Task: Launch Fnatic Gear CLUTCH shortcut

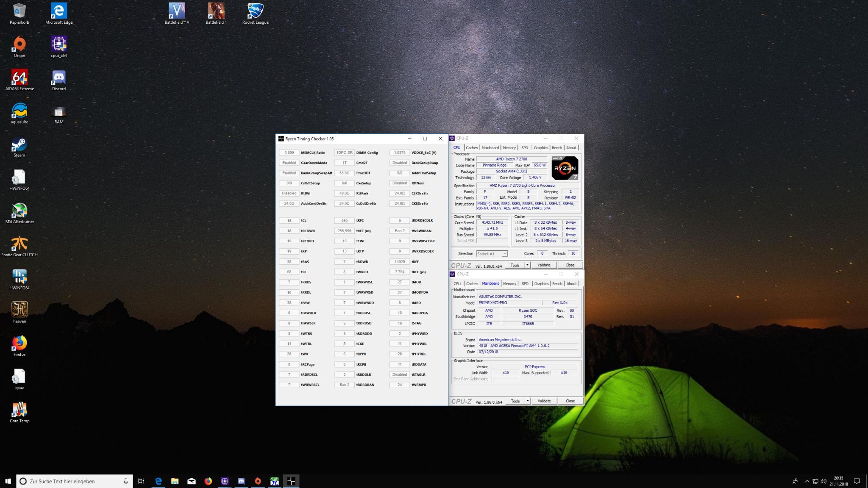Action: 19,246
